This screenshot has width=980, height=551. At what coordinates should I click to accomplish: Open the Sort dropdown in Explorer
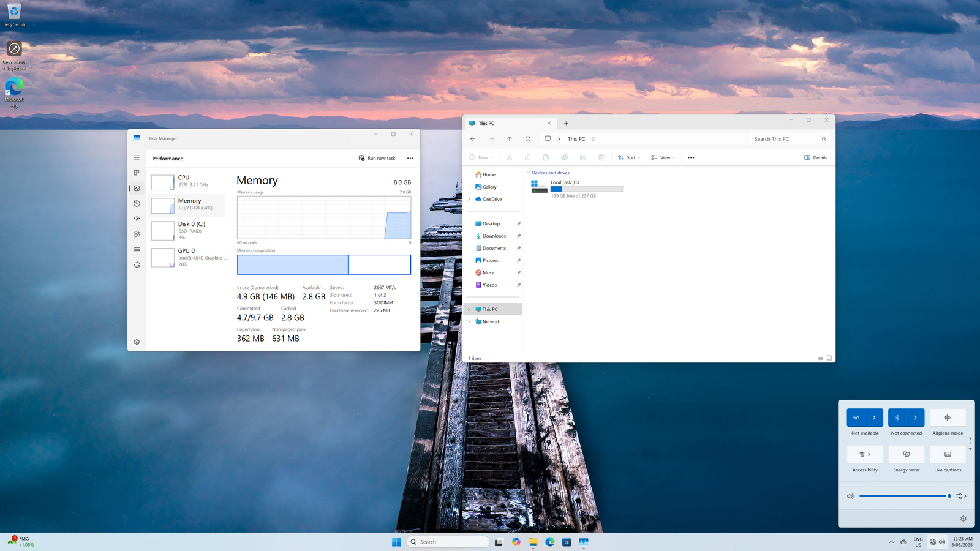click(629, 157)
